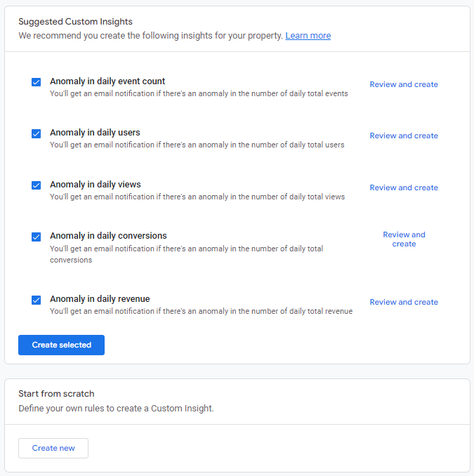Select the "Anomaly in daily views" title text
The width and height of the screenshot is (474, 476).
click(x=96, y=185)
